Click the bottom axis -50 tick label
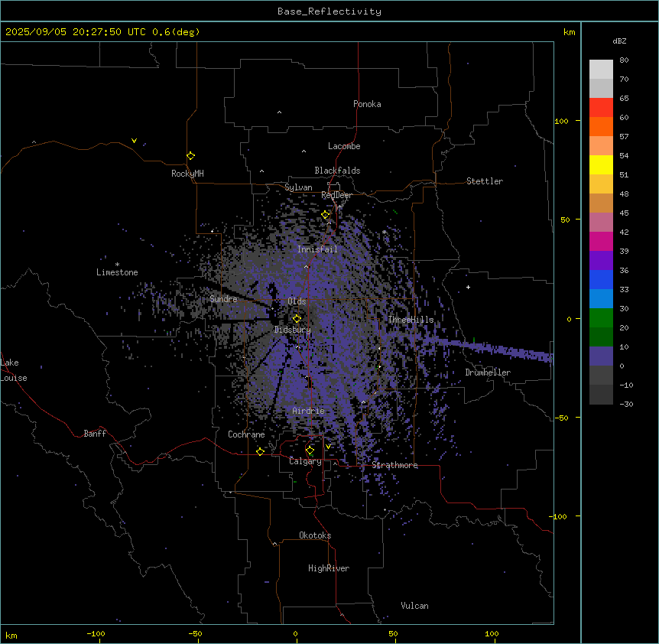Image resolution: width=659 pixels, height=644 pixels. [x=195, y=633]
